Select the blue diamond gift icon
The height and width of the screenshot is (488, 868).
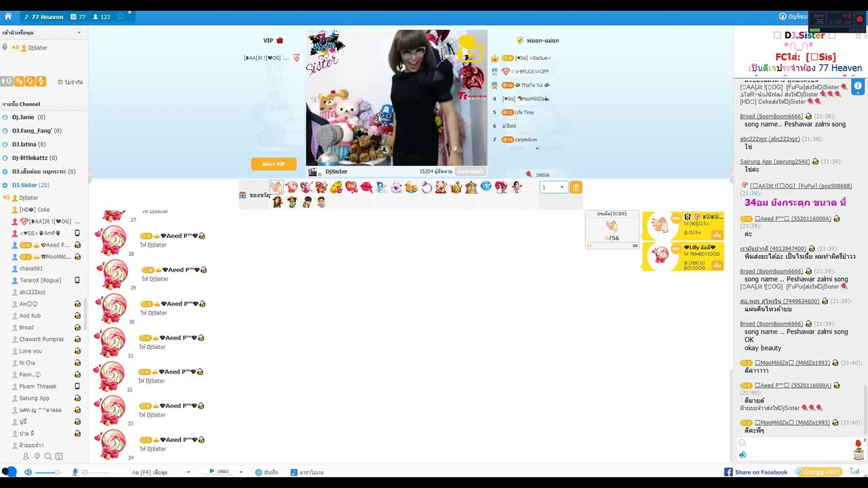[x=486, y=186]
